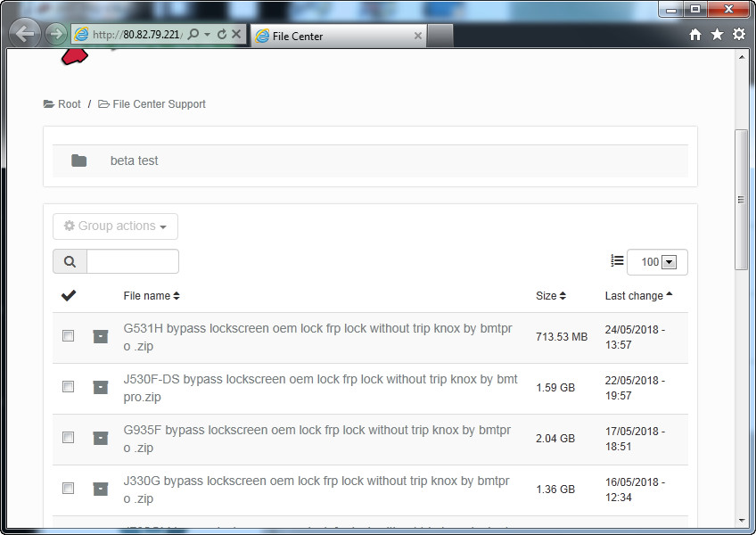Minimize the browser window
This screenshot has height=535, width=756.
click(x=671, y=9)
